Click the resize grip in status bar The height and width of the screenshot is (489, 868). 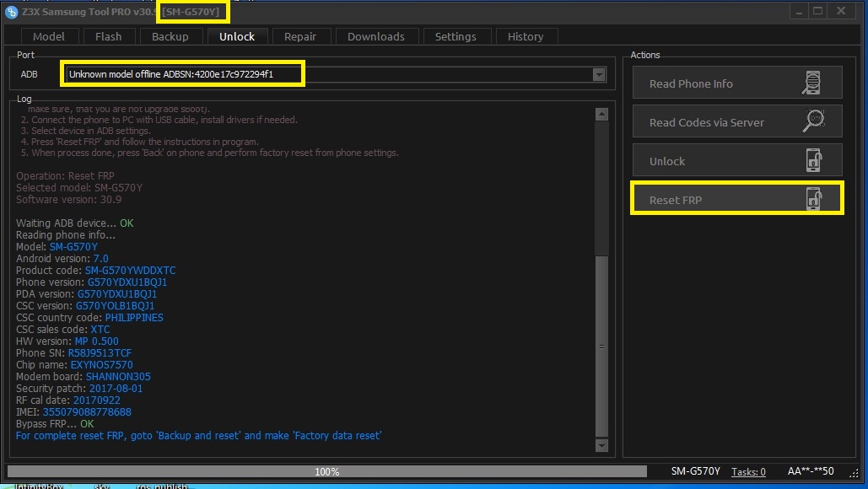[855, 473]
